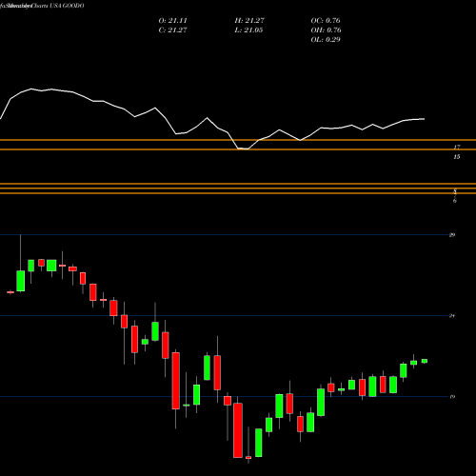Click the low value "L: 21.05"
The height and width of the screenshot is (476, 476).
(x=248, y=30)
